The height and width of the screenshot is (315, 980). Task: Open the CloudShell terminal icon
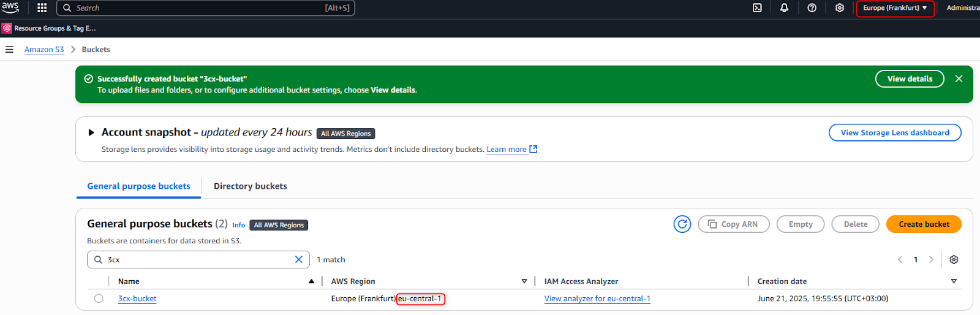pos(758,8)
